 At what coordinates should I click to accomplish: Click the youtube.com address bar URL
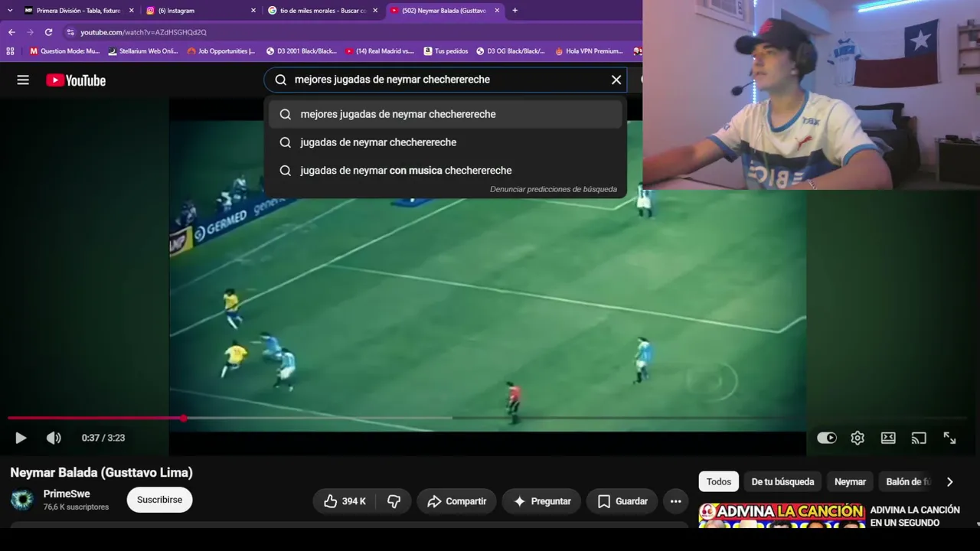143,32
